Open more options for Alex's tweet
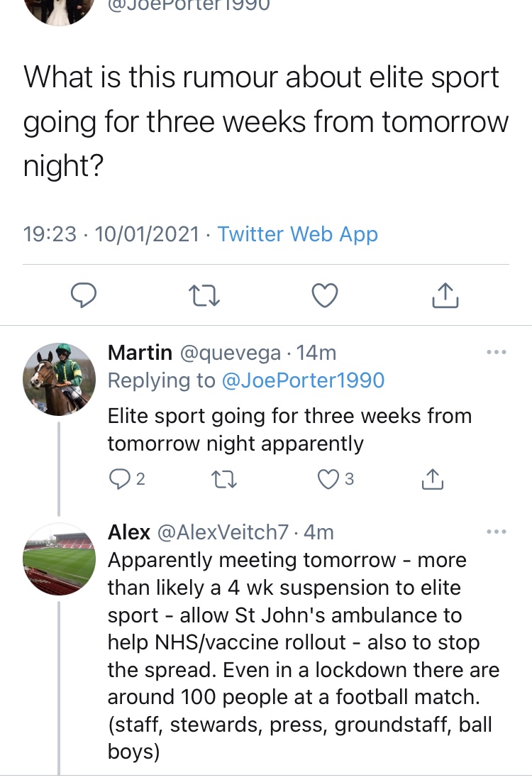532x780 pixels. pyautogui.click(x=497, y=532)
